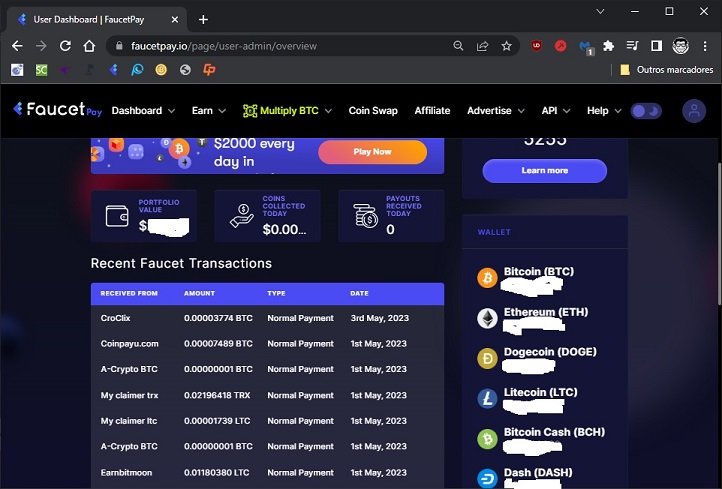This screenshot has width=722, height=489.
Task: Open the Litecoin (LTC) wallet entry
Action: coord(540,392)
